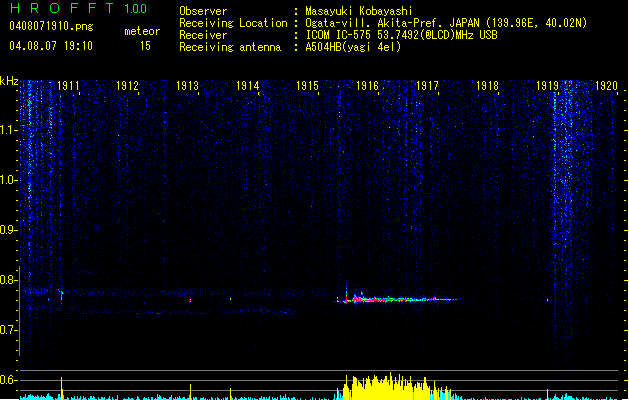Screen dimensions: 629x400
Task: Click the HROFFT 1.0.0 program title
Action: tap(78, 8)
